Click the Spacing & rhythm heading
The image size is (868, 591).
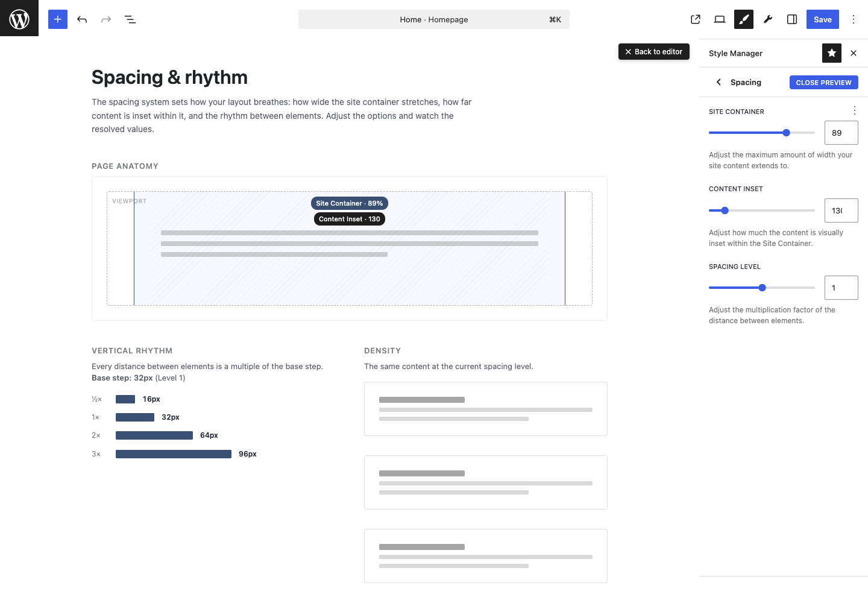(x=169, y=77)
